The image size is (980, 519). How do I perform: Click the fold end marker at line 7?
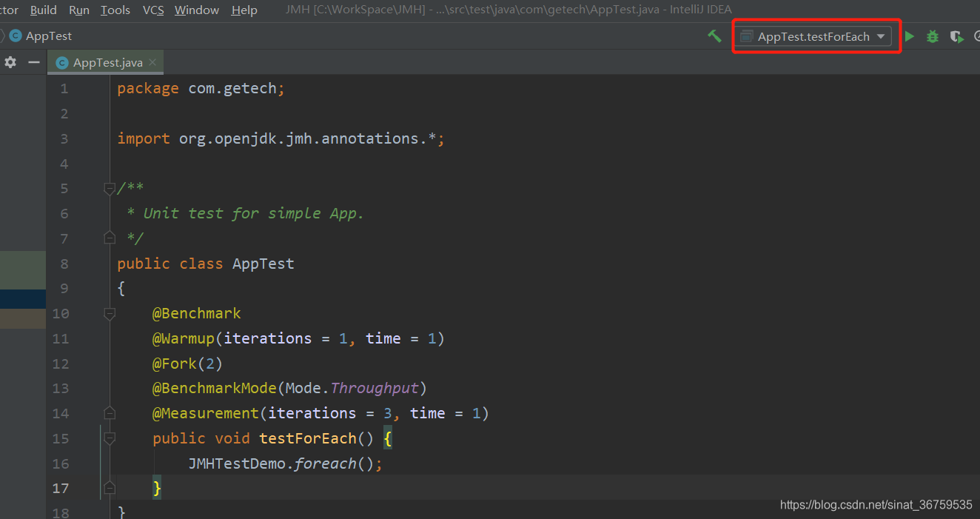110,238
